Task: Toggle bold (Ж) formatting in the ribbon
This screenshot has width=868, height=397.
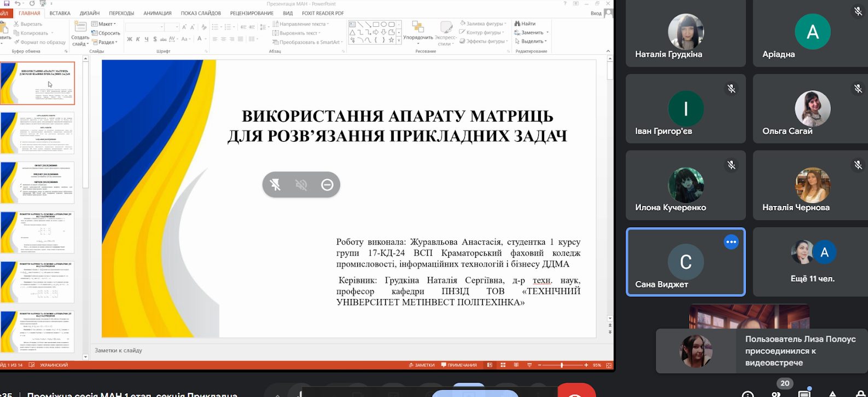Action: click(130, 39)
